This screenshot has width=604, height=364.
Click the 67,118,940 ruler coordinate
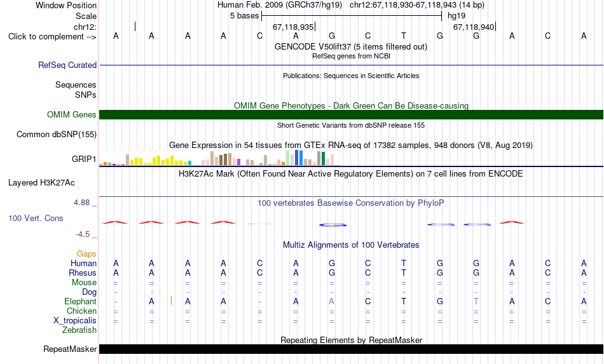[474, 27]
